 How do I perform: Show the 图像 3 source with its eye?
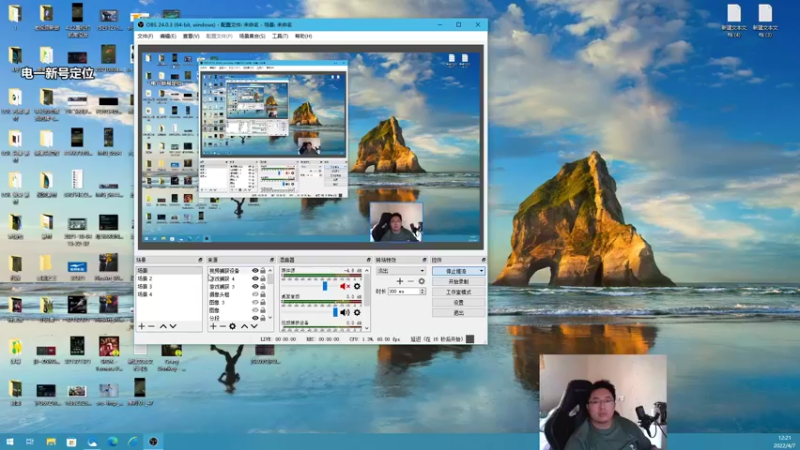click(255, 303)
